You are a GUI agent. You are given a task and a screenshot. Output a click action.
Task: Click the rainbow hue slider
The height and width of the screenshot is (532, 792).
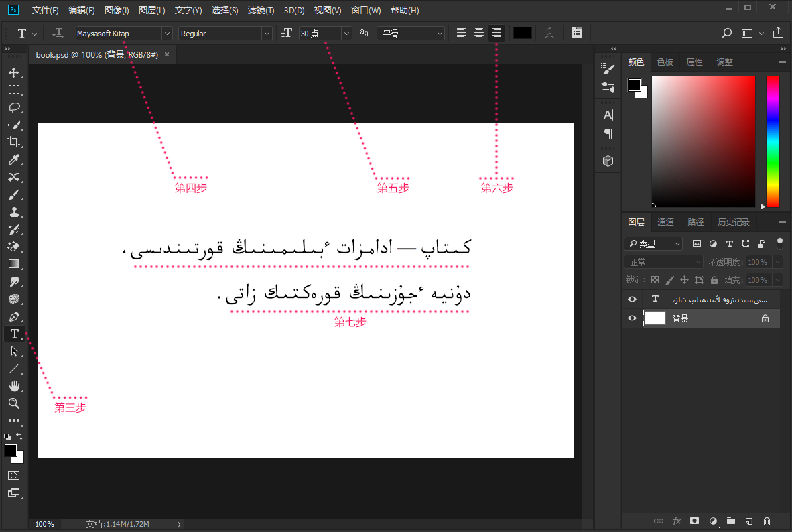773,141
